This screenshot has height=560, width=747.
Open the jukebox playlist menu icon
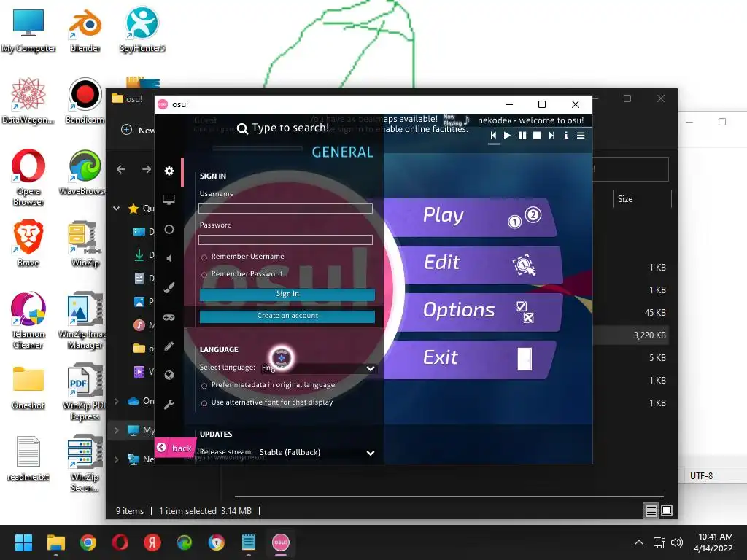581,136
